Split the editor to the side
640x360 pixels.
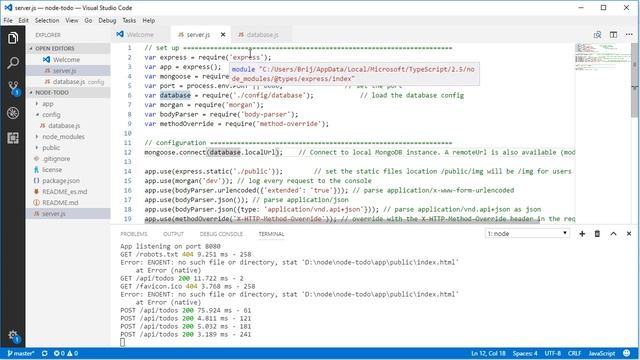(613, 35)
